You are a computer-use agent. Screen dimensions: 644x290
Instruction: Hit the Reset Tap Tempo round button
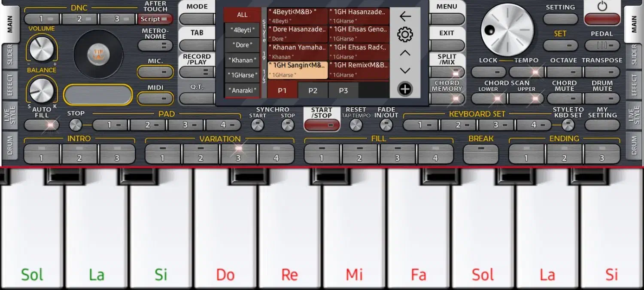356,125
